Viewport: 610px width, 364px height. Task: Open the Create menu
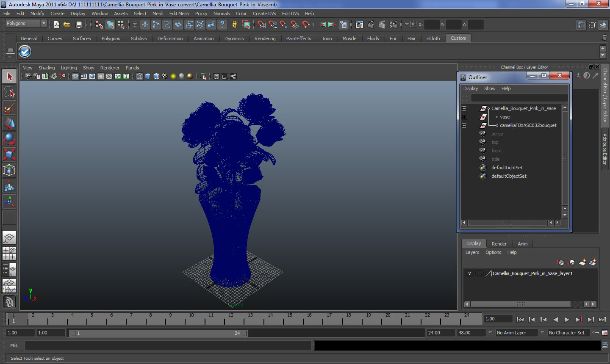pyautogui.click(x=58, y=14)
